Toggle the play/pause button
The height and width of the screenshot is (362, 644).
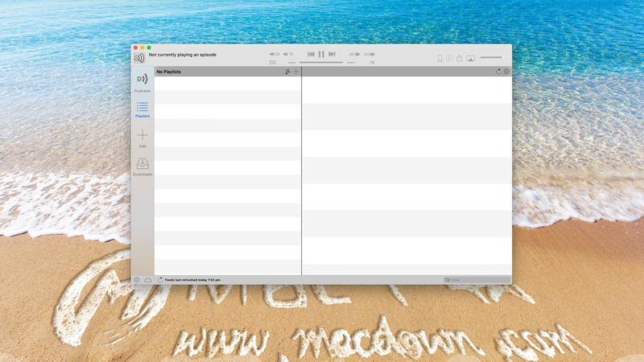click(x=321, y=54)
